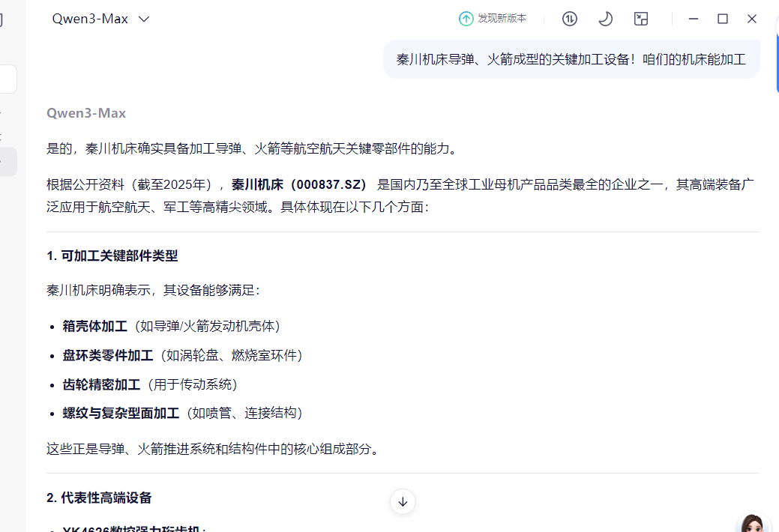Click sentence 这些正是导弹、火箭推进系统
Image resolution: width=779 pixels, height=532 pixels.
tap(214, 449)
